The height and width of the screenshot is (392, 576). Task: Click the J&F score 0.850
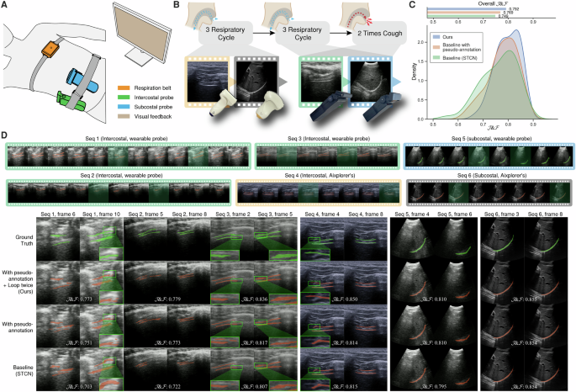tap(345, 299)
